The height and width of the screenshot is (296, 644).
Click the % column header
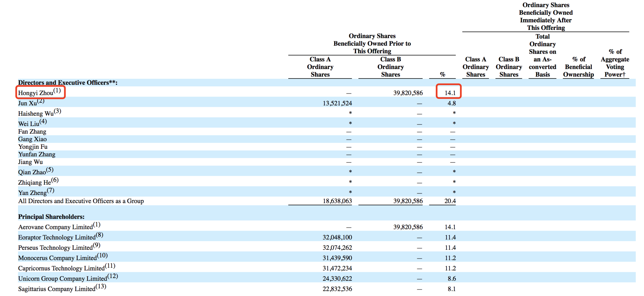click(x=442, y=74)
